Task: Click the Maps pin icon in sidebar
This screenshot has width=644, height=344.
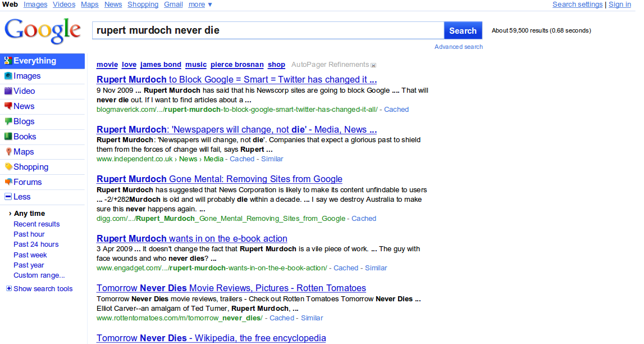Action: pyautogui.click(x=8, y=152)
